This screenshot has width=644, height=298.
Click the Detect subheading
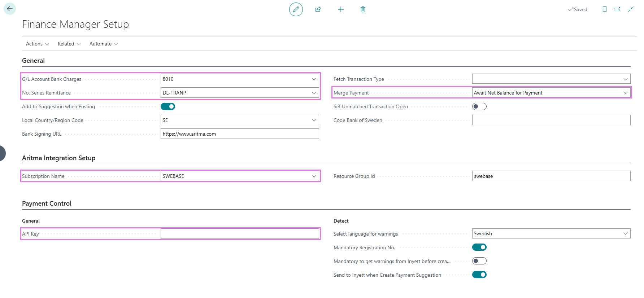[x=341, y=221]
